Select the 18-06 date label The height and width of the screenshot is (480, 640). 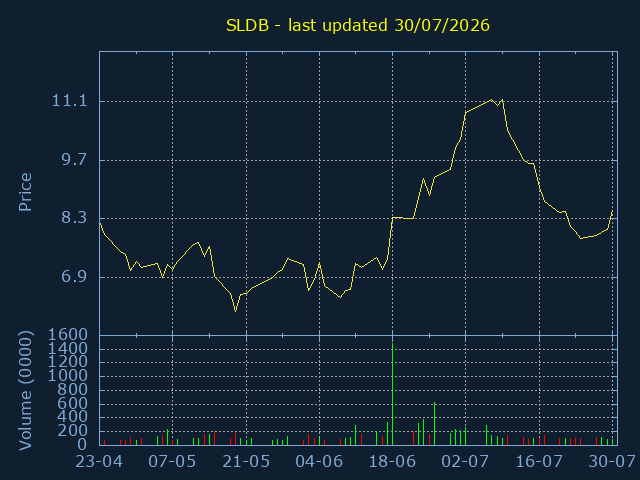coord(392,462)
